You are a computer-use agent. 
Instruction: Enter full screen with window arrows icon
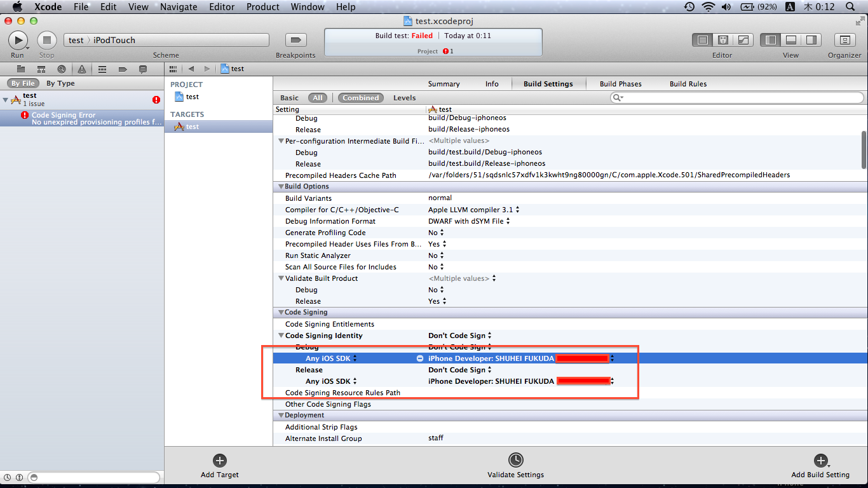pyautogui.click(x=860, y=21)
